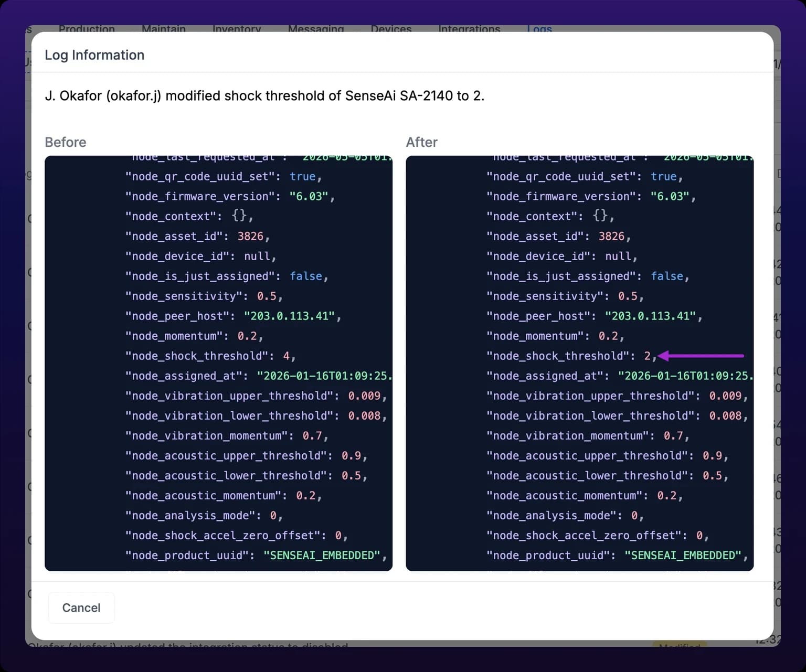This screenshot has width=806, height=672.
Task: Click node_shock_accel_zero_offset line in the After pane
Action: pos(598,536)
